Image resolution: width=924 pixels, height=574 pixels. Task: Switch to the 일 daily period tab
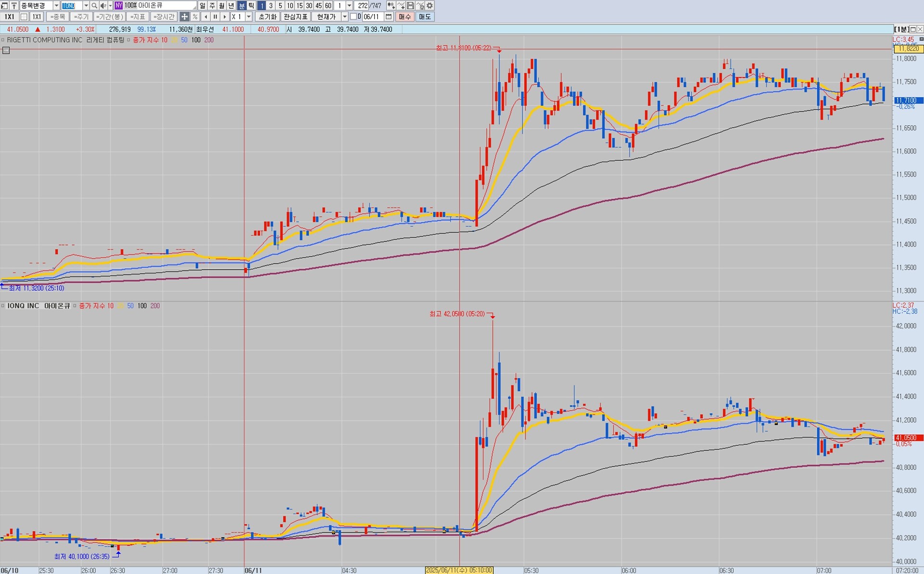click(203, 5)
